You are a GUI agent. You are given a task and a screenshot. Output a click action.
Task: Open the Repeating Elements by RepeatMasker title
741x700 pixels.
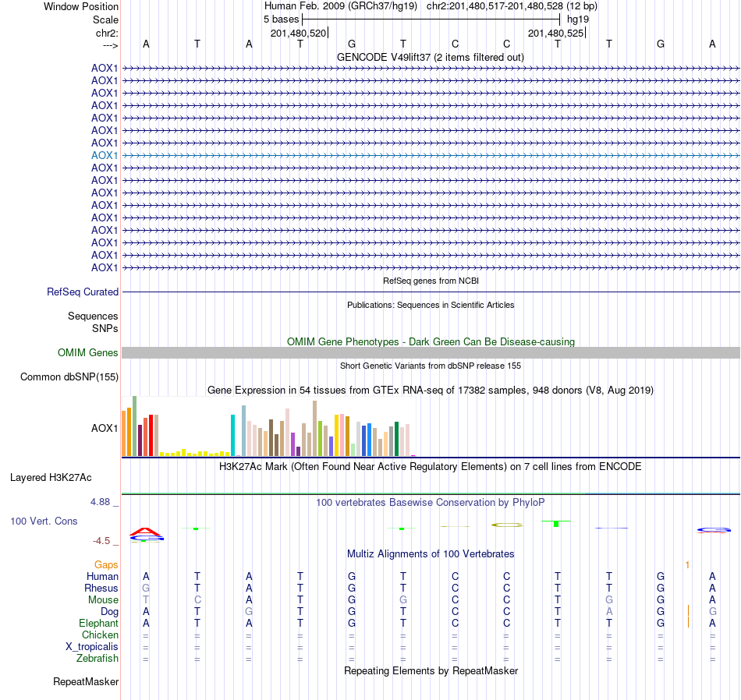pos(431,670)
